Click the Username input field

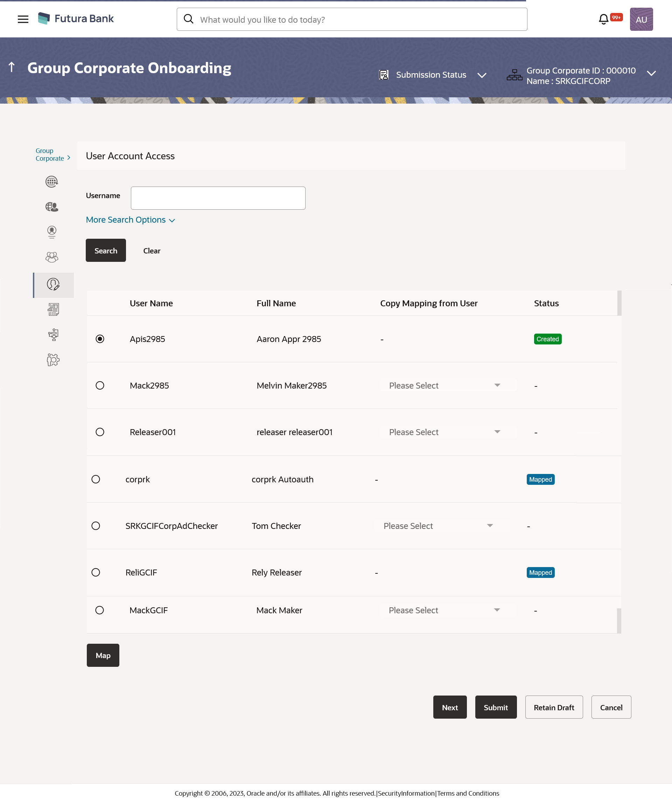218,198
